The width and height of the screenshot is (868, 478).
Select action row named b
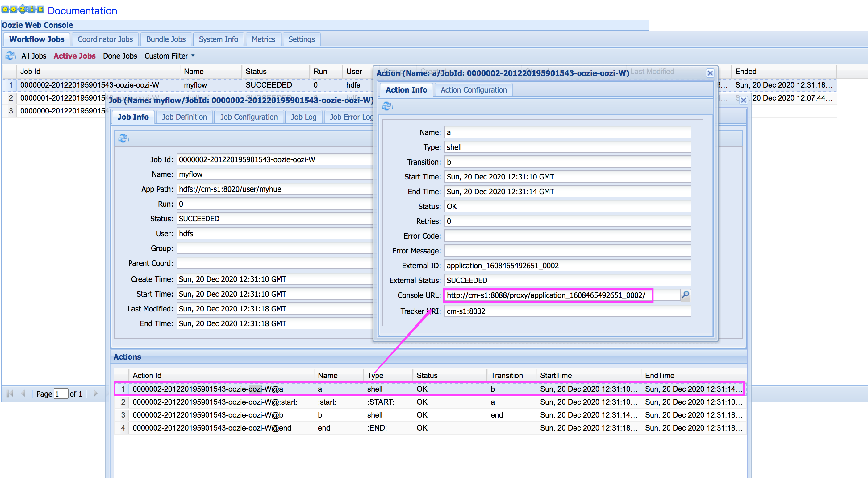(x=319, y=415)
